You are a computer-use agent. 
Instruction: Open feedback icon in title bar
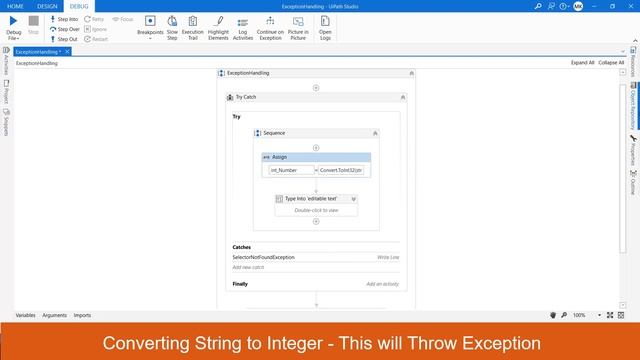[551, 6]
